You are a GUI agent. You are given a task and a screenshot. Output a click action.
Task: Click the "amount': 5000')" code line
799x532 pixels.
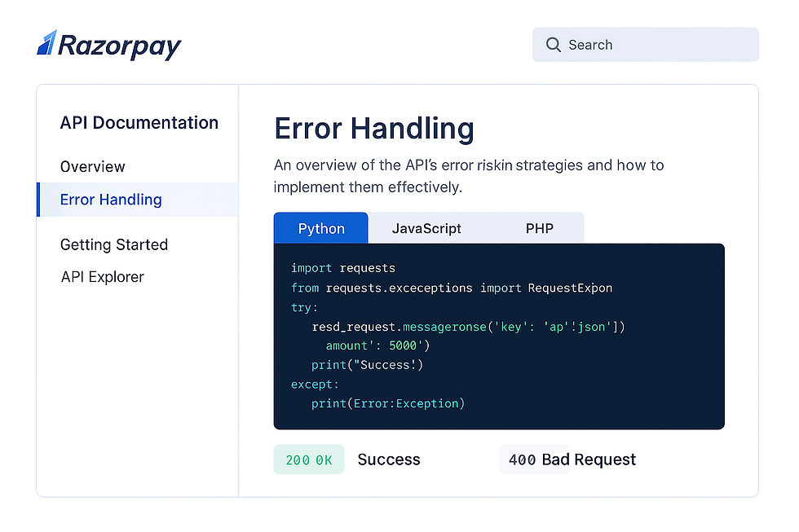pyautogui.click(x=377, y=345)
